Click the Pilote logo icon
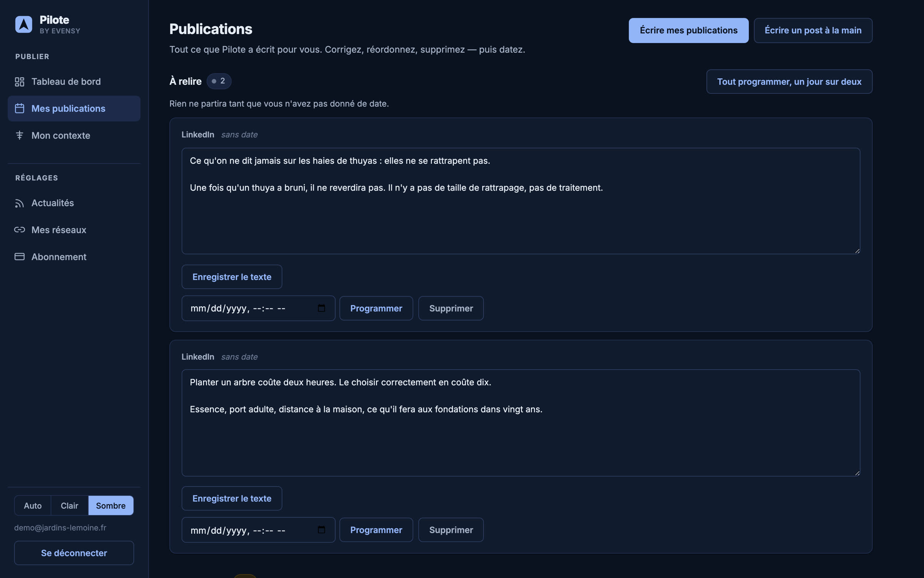The image size is (924, 578). [23, 24]
